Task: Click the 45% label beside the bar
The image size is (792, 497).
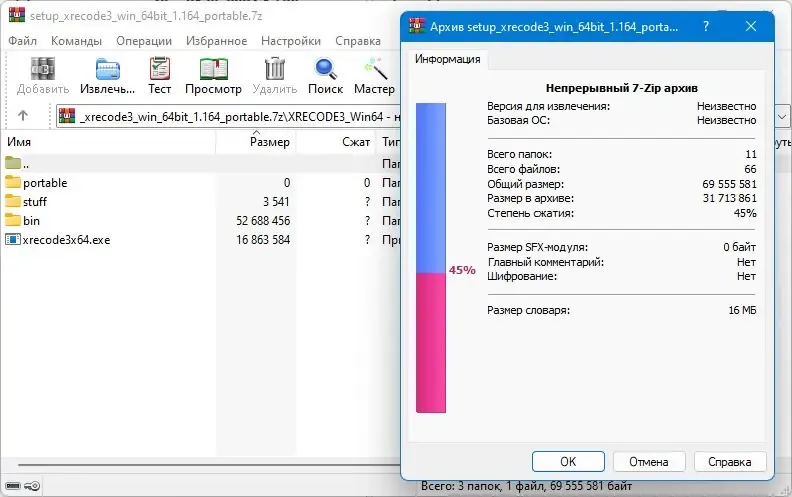Action: point(462,270)
